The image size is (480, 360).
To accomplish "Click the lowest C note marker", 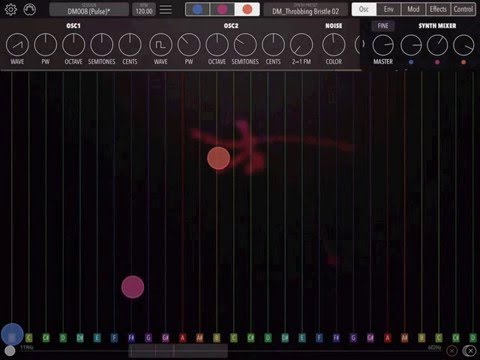I will [29, 338].
